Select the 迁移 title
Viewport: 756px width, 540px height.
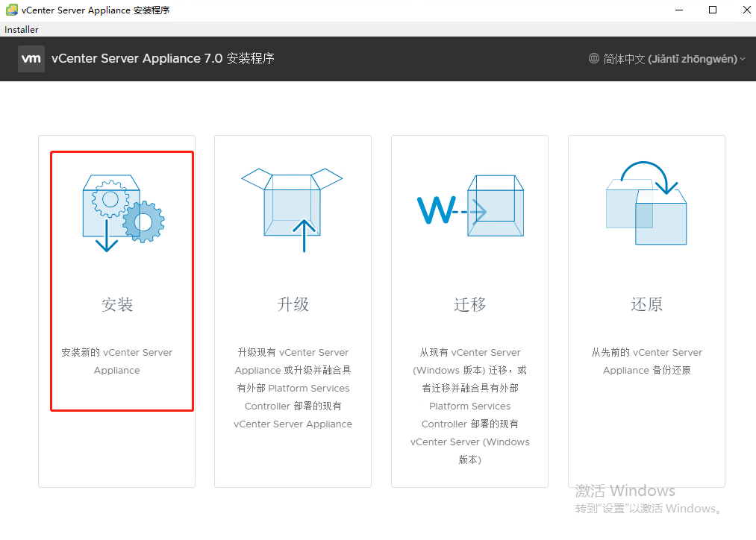click(x=469, y=304)
